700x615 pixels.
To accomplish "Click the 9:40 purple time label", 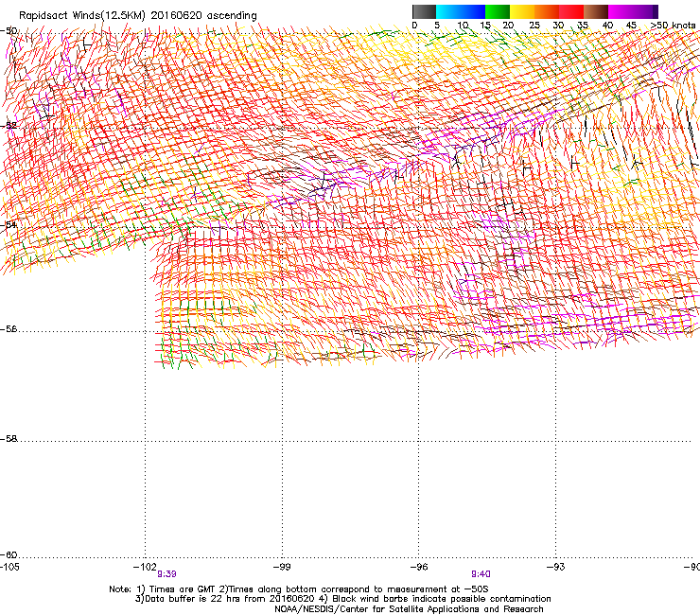I will click(x=481, y=574).
